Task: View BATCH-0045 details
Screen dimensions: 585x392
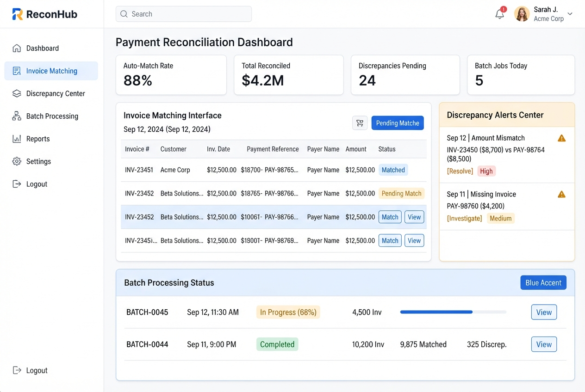Action: tap(544, 312)
